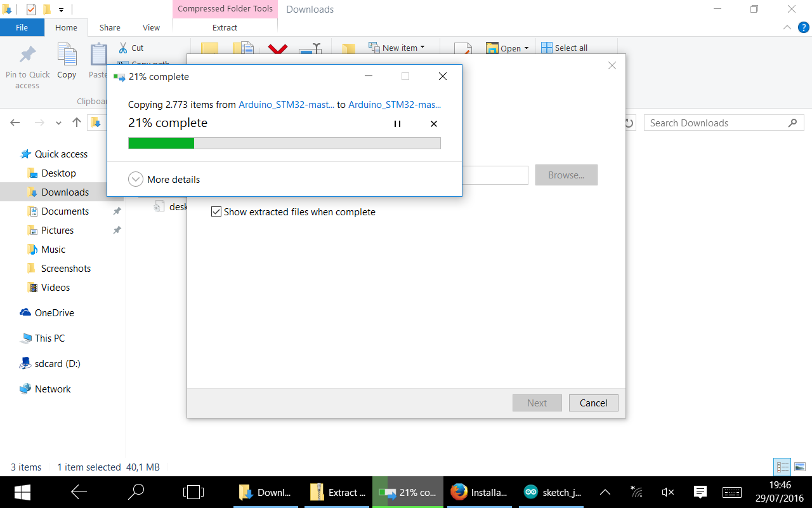Viewport: 812px width, 508px height.
Task: Open recent locations dropdown arrow
Action: coord(58,123)
